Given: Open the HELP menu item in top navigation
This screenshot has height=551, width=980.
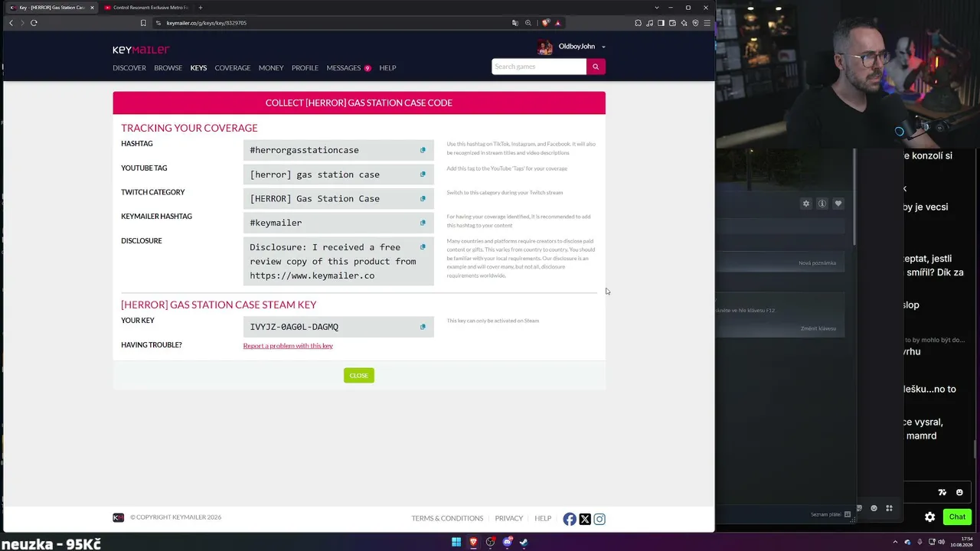Looking at the screenshot, I should [387, 68].
